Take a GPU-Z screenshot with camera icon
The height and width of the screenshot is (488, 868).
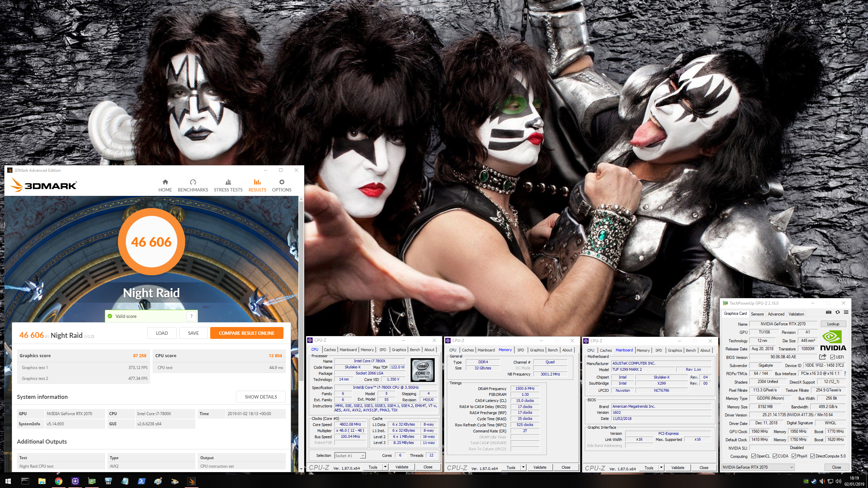pyautogui.click(x=828, y=312)
